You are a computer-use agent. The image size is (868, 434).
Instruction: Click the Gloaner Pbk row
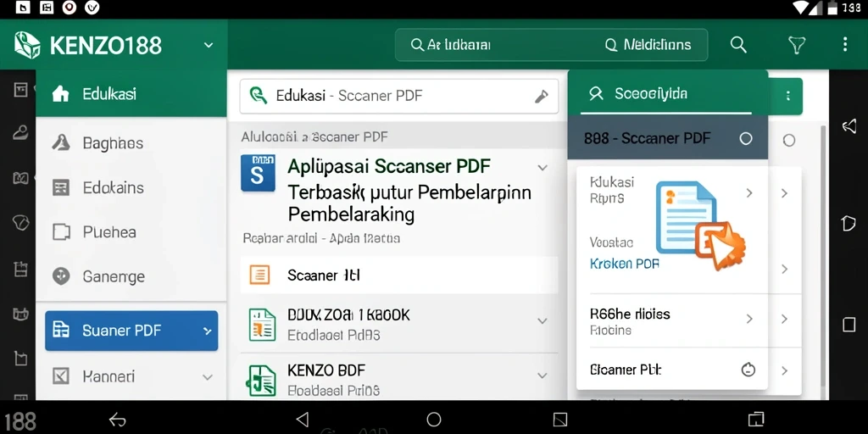pos(672,370)
